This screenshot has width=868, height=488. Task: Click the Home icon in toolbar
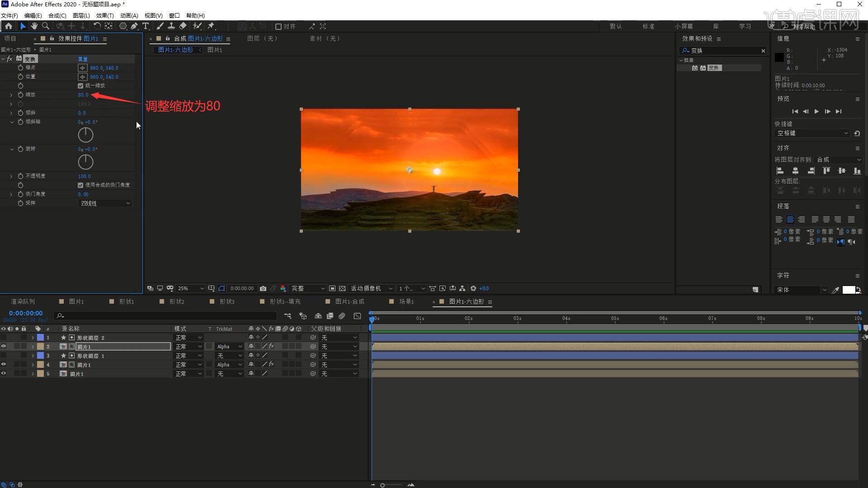(9, 26)
